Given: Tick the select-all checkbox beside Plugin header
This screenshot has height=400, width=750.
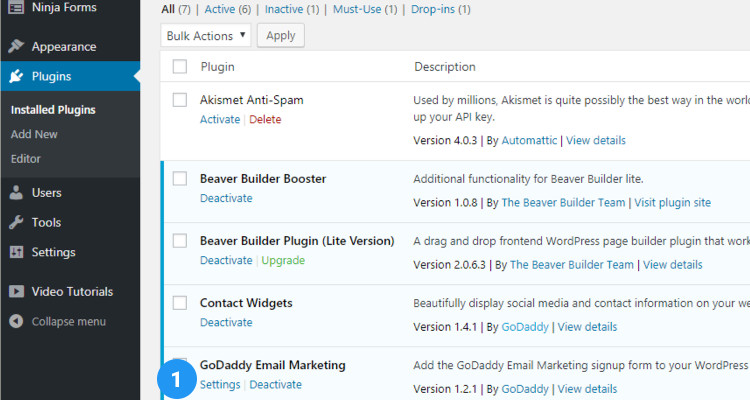Looking at the screenshot, I should tap(180, 67).
